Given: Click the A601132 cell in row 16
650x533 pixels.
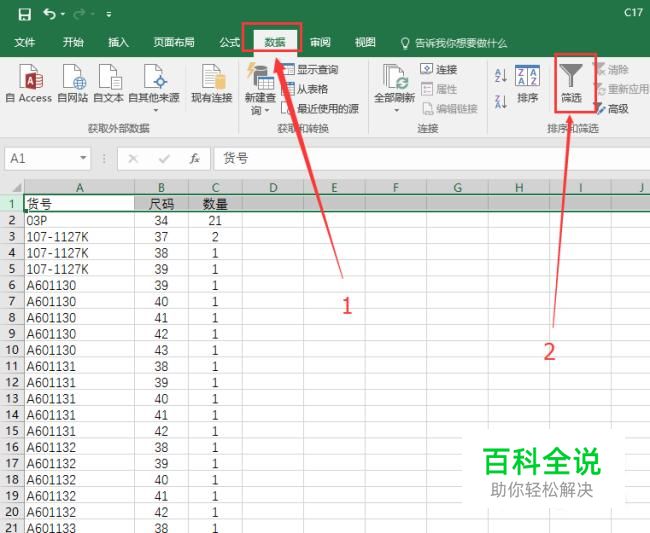Looking at the screenshot, I should tap(79, 447).
